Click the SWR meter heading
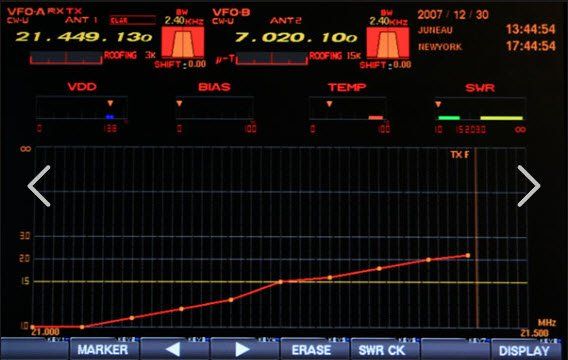 coord(480,88)
